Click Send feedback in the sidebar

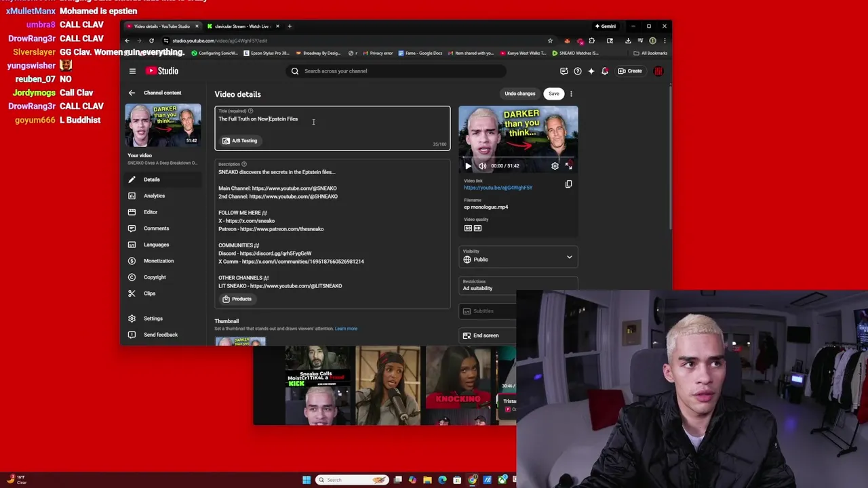(x=163, y=335)
